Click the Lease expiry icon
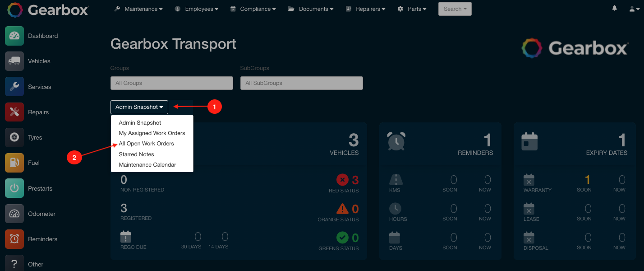 click(x=529, y=208)
